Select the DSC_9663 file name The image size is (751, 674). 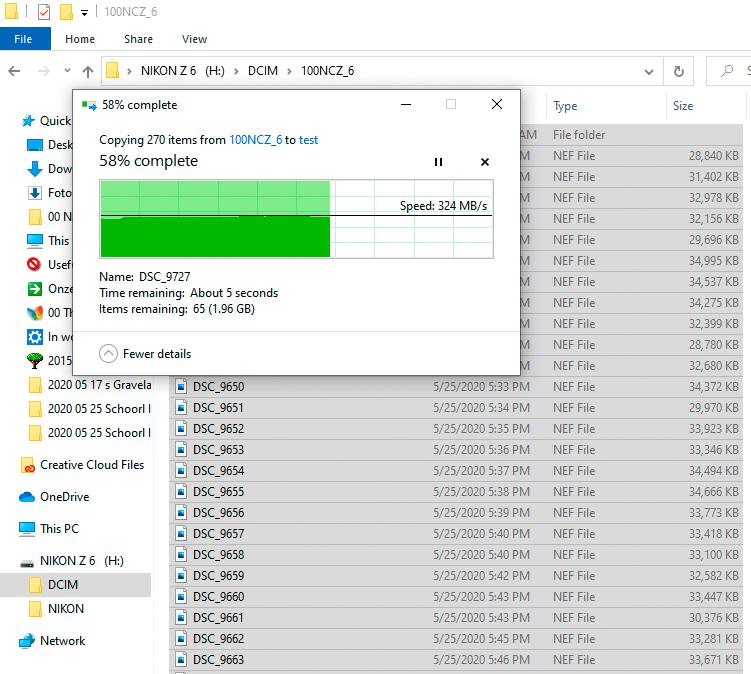point(218,660)
